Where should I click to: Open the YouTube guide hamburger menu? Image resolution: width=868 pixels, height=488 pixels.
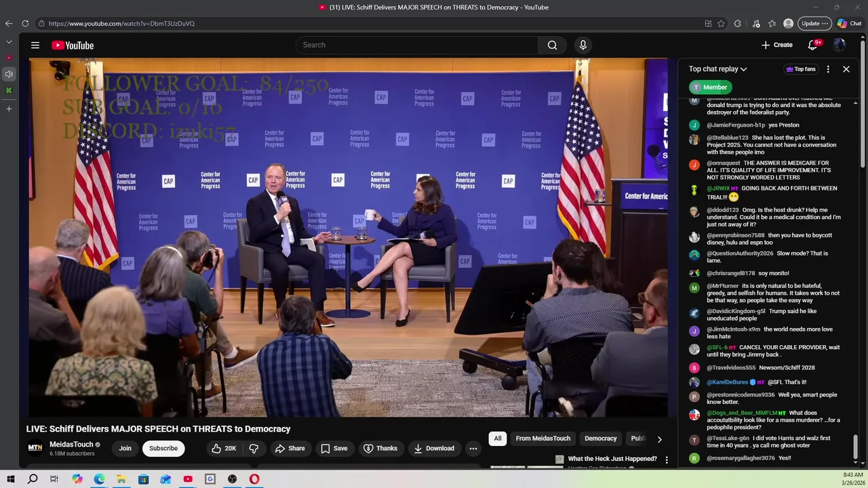pyautogui.click(x=35, y=45)
